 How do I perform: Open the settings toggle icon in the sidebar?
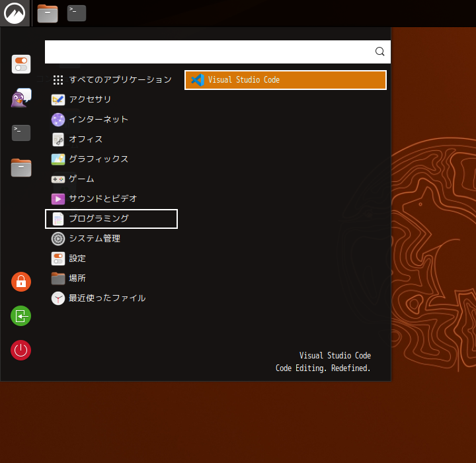[x=21, y=64]
